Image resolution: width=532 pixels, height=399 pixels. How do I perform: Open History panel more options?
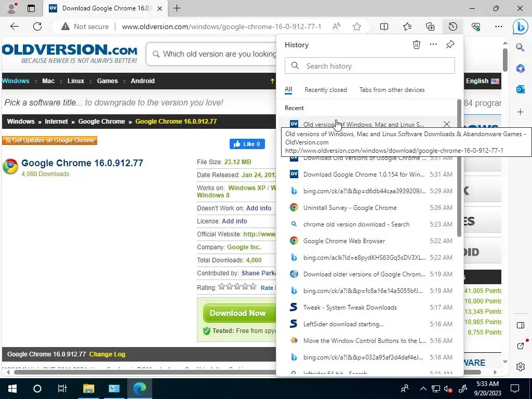point(433,45)
